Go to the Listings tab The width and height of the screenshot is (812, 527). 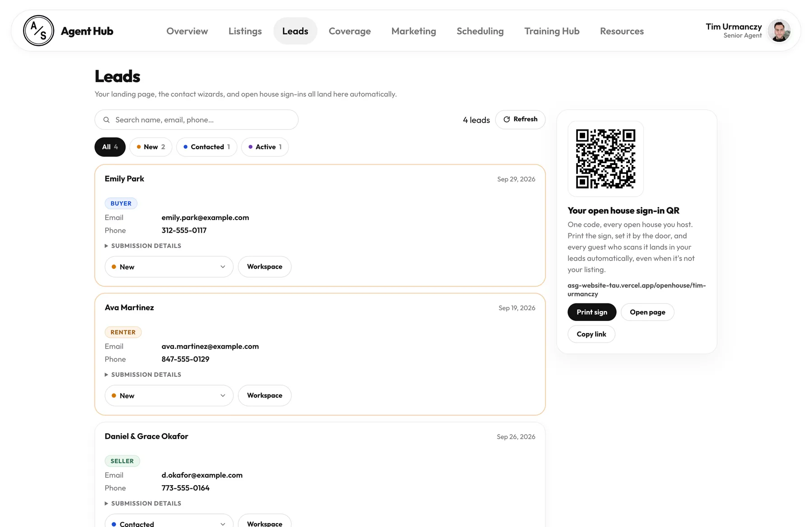[245, 31]
